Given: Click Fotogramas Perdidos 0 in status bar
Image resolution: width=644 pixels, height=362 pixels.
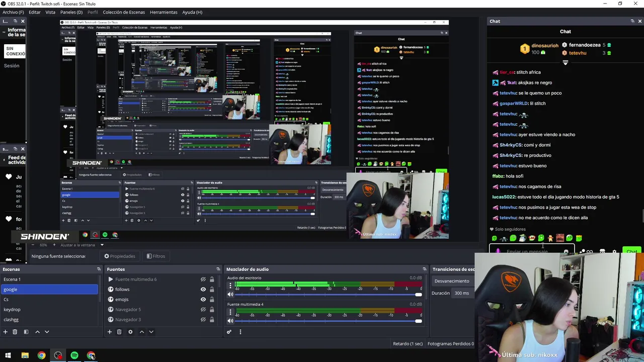Looking at the screenshot, I should 451,344.
